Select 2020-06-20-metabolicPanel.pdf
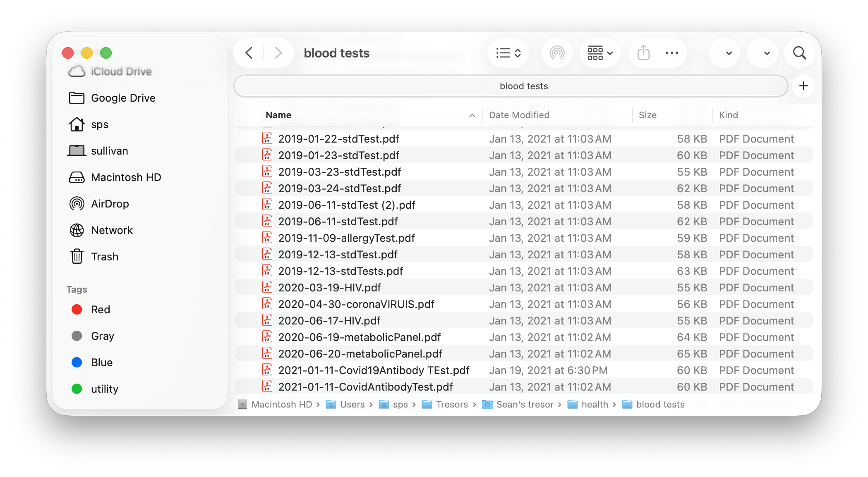Viewport: 868px width, 477px height. pyautogui.click(x=524, y=354)
